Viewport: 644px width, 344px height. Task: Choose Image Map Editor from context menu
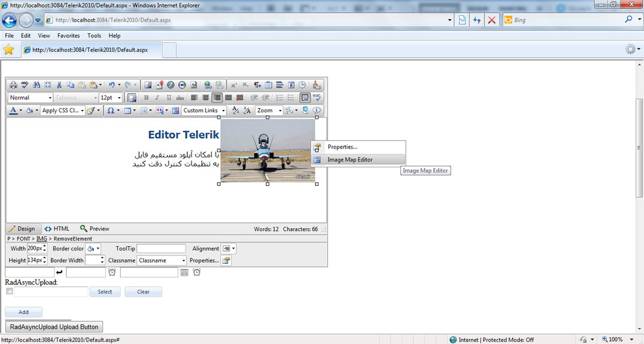click(x=358, y=160)
